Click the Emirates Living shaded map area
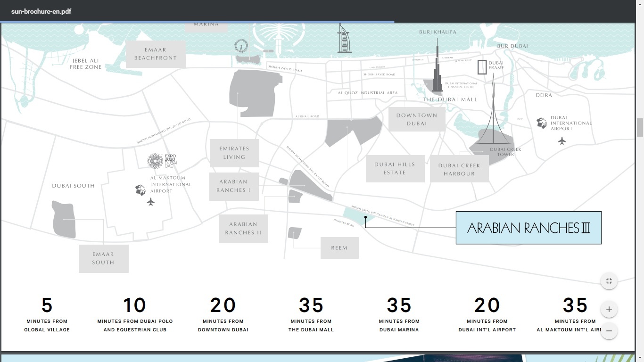 (255, 94)
